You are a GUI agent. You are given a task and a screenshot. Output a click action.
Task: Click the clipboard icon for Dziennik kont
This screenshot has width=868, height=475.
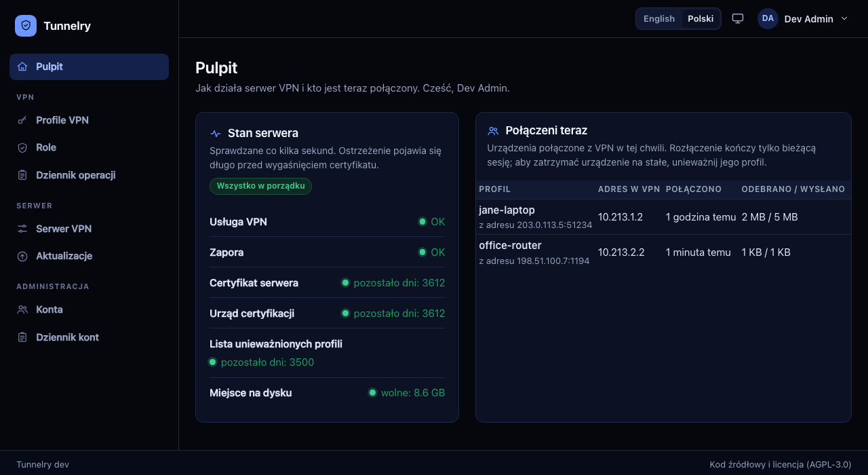click(x=22, y=337)
